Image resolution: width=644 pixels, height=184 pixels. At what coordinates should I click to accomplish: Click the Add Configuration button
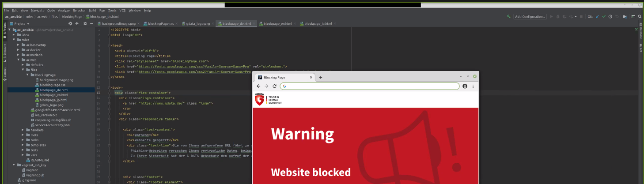coord(530,17)
